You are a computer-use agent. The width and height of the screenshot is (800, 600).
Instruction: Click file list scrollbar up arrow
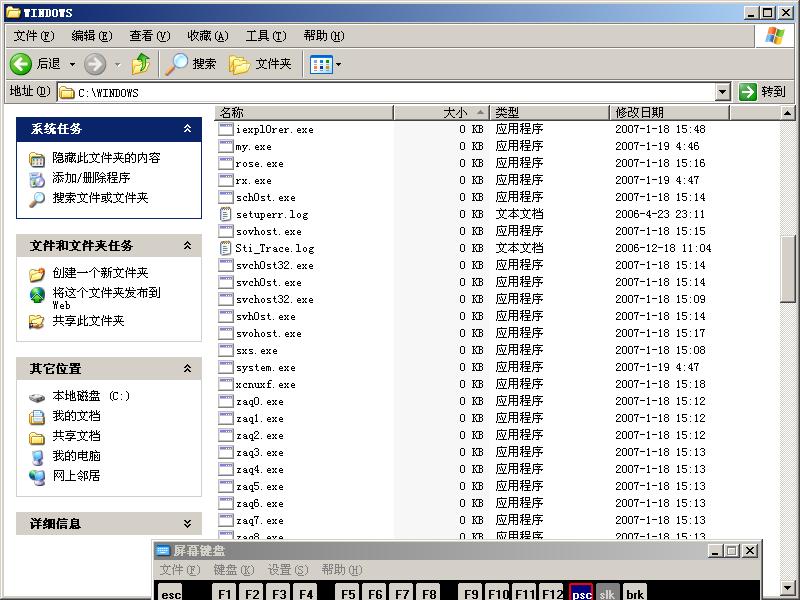point(787,112)
